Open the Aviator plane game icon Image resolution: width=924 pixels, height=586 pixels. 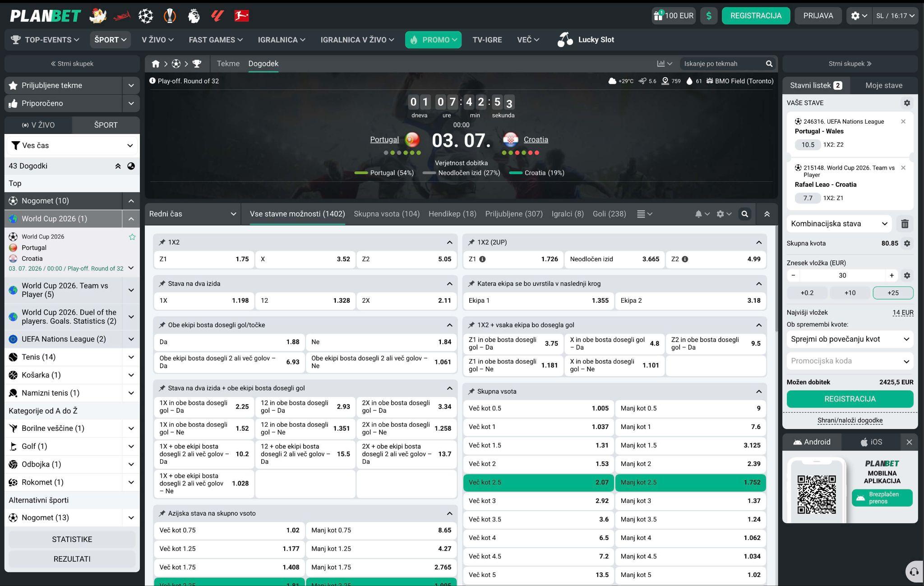pyautogui.click(x=122, y=16)
